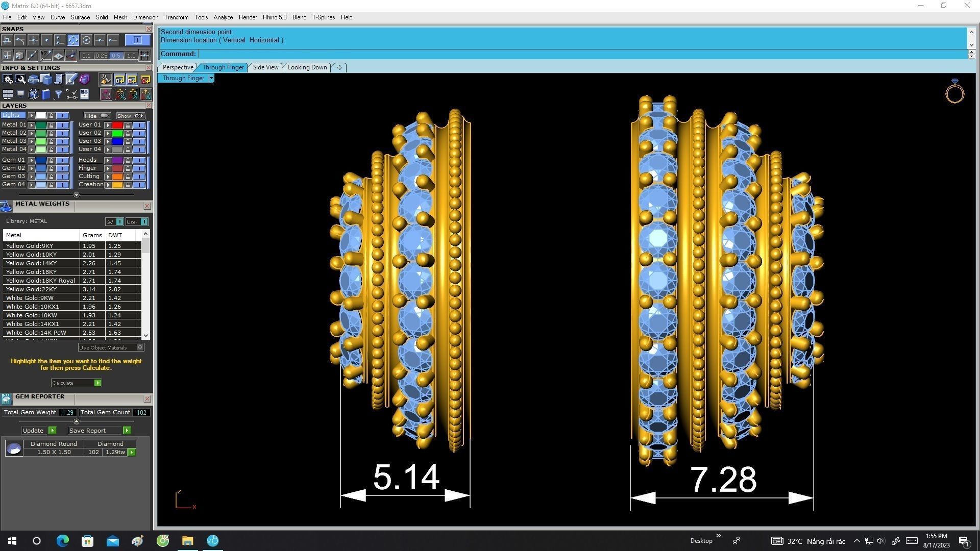Click the Show layers eye button
This screenshot has height=551, width=980.
coord(130,116)
